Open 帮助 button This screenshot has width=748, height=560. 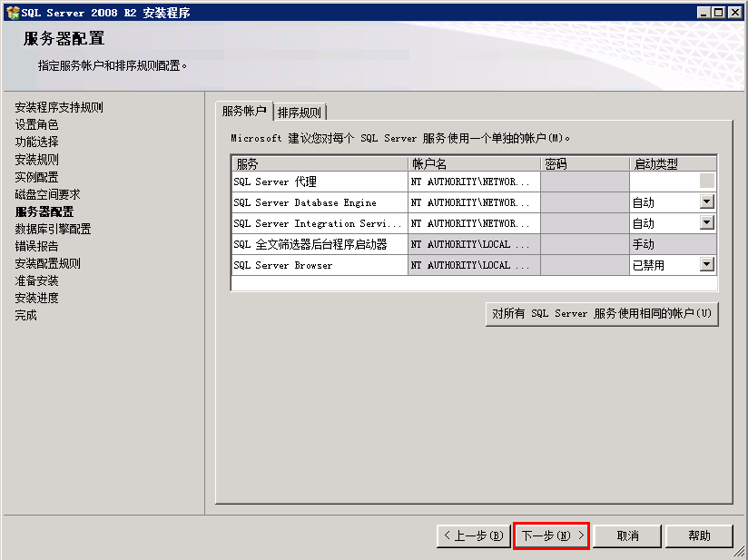699,536
